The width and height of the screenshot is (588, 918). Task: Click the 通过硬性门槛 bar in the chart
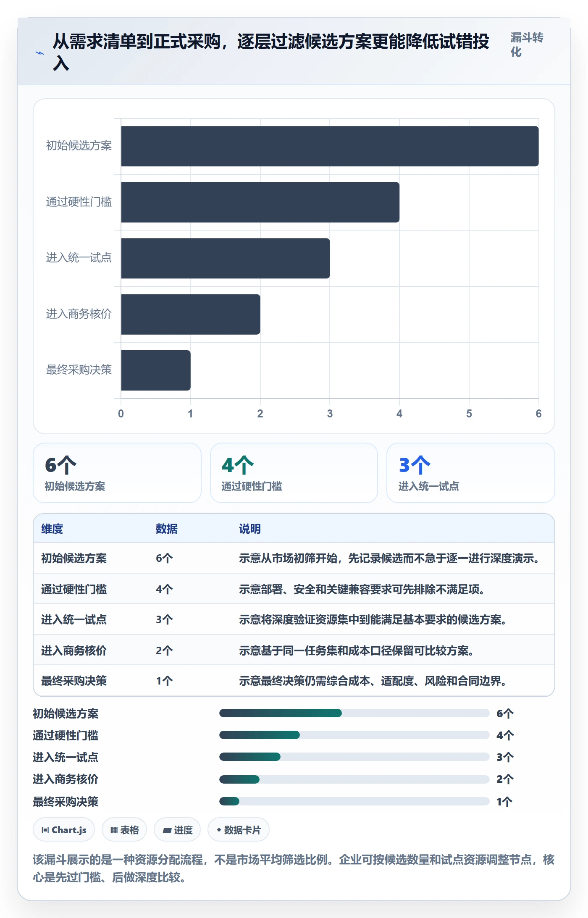coord(260,202)
